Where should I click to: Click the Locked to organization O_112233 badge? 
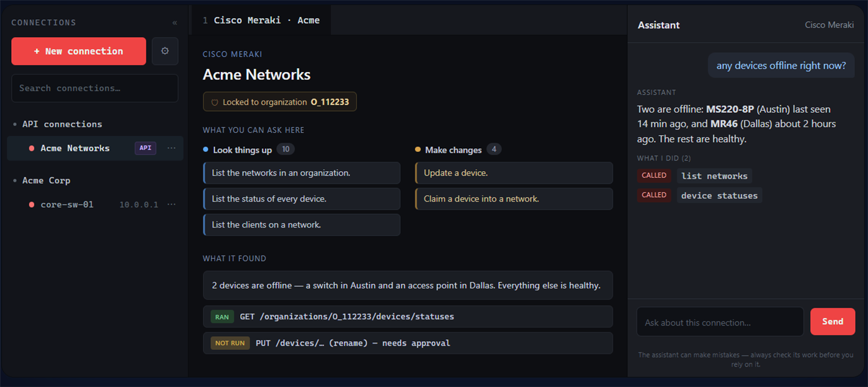[280, 102]
